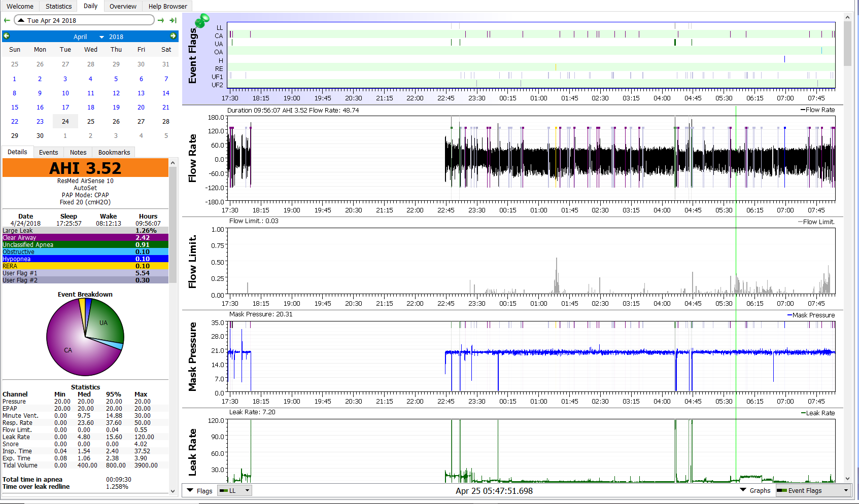Click calendar previous month green arrow
This screenshot has width=859, height=504.
[7, 36]
